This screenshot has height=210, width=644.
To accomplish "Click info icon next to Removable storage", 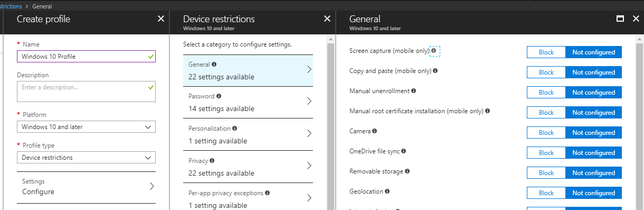I will [408, 171].
